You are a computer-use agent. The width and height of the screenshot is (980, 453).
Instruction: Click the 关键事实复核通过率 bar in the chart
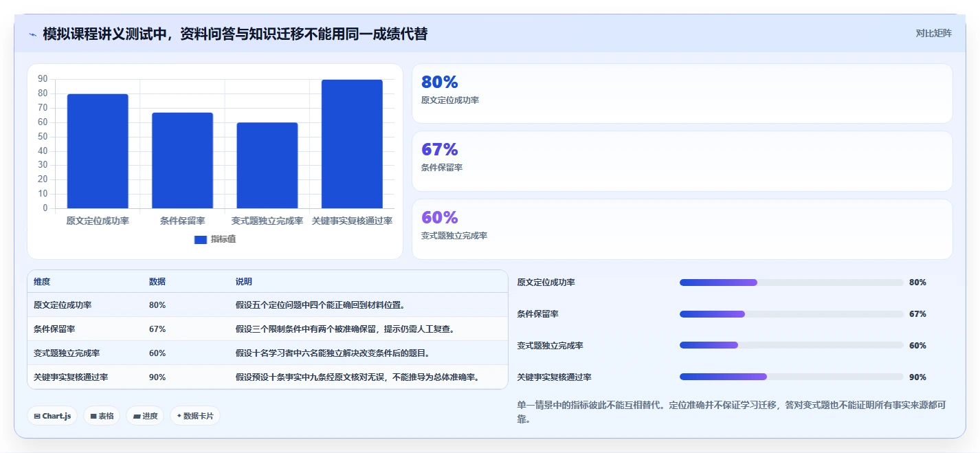tap(352, 144)
